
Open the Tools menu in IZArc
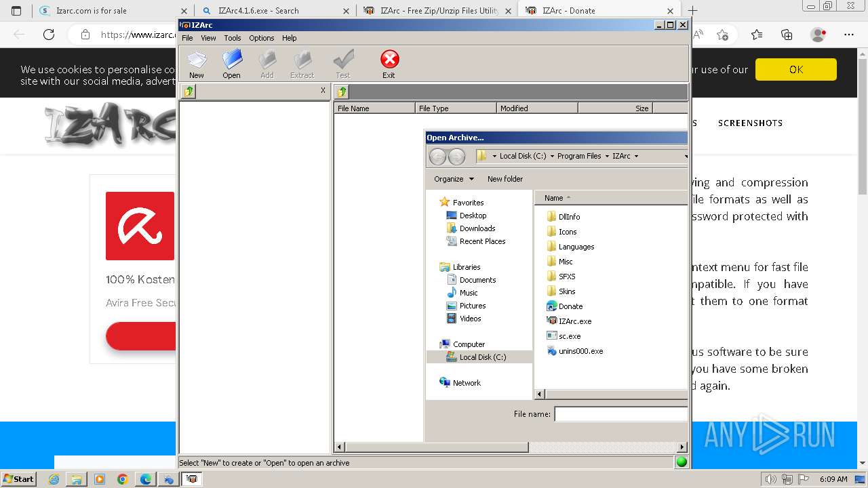point(233,38)
